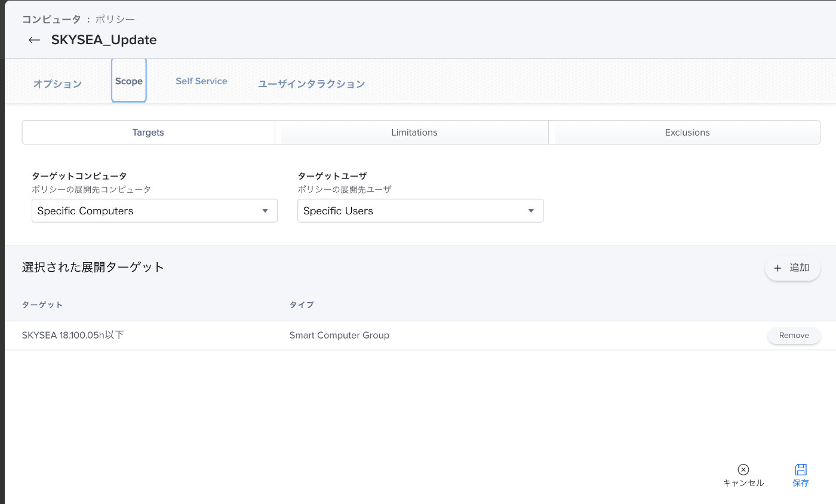Select the Scope tab
This screenshot has width=836, height=504.
click(129, 81)
